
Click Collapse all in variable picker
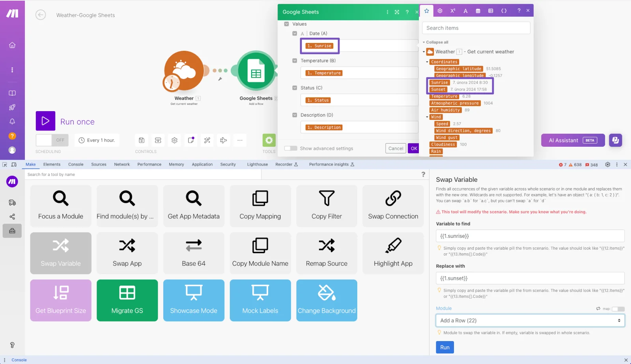pos(437,42)
